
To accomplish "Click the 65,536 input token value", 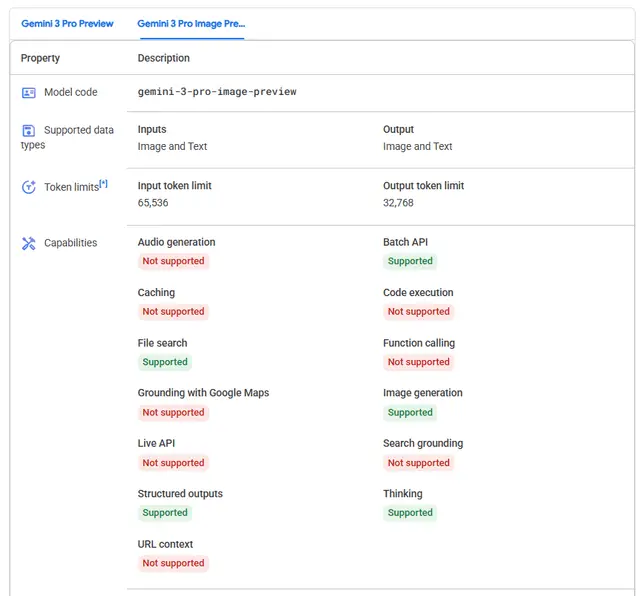I will (x=153, y=203).
